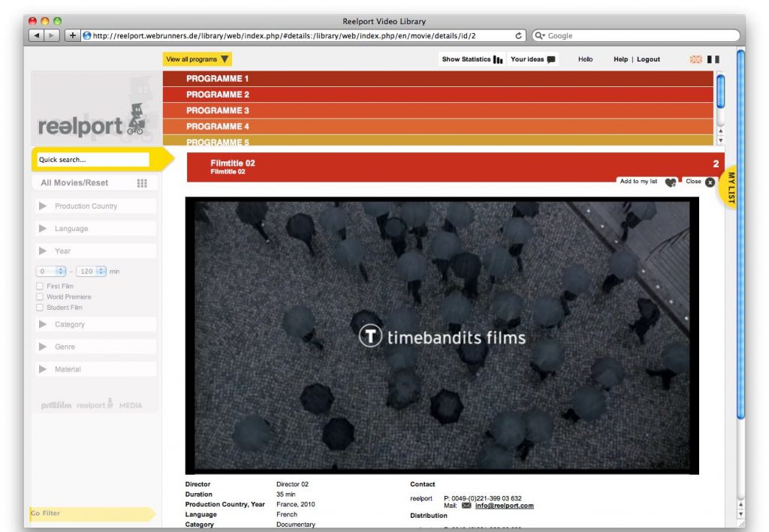Toggle the First Film checkbox
Viewport: 769px width, 532px height.
40,286
